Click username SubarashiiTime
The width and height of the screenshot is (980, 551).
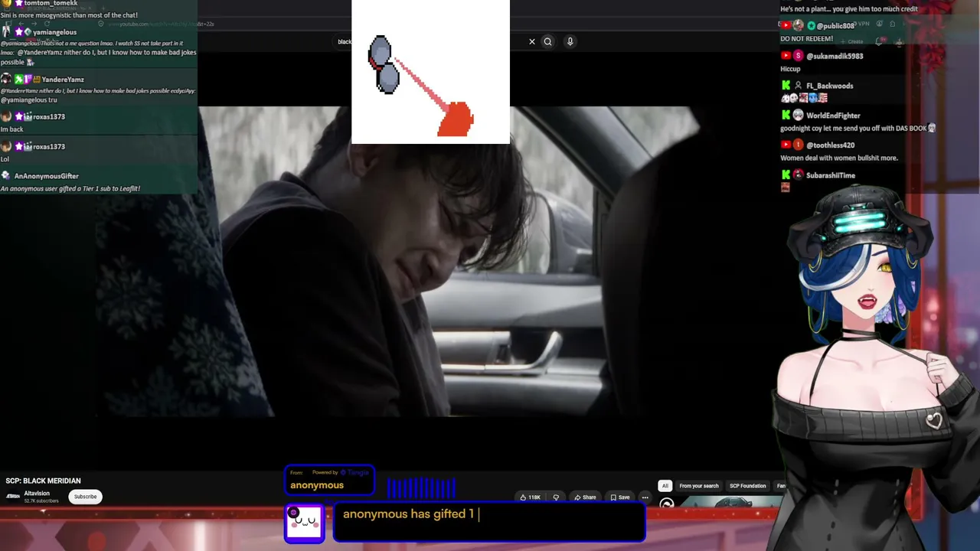pyautogui.click(x=831, y=175)
